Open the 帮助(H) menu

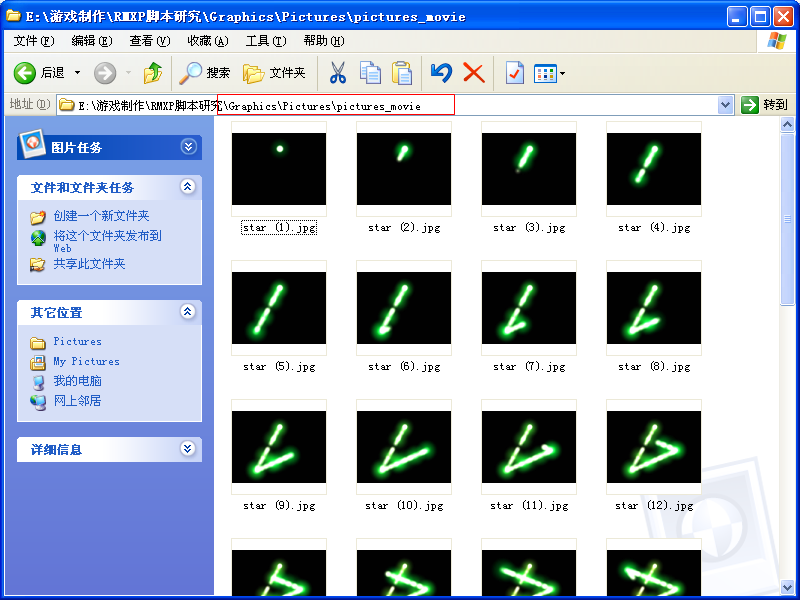click(323, 41)
